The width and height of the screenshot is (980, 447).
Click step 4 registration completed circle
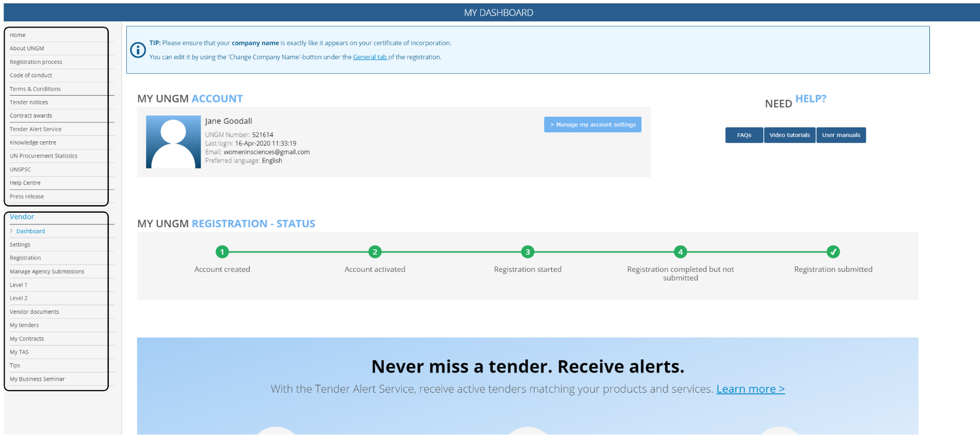pyautogui.click(x=680, y=252)
